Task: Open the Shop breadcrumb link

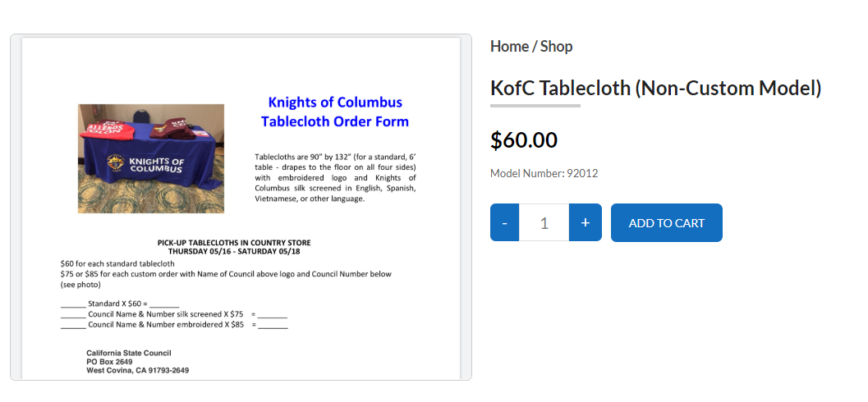Action: coord(556,47)
